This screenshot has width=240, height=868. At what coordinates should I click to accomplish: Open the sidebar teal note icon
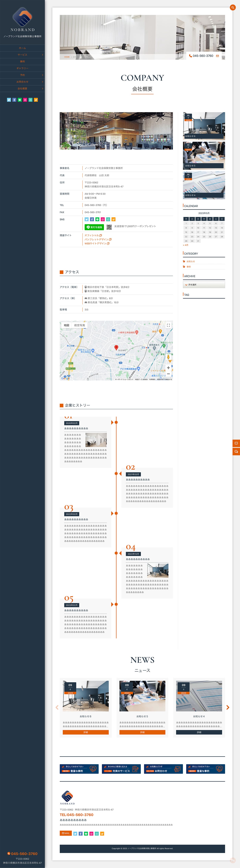point(30,100)
